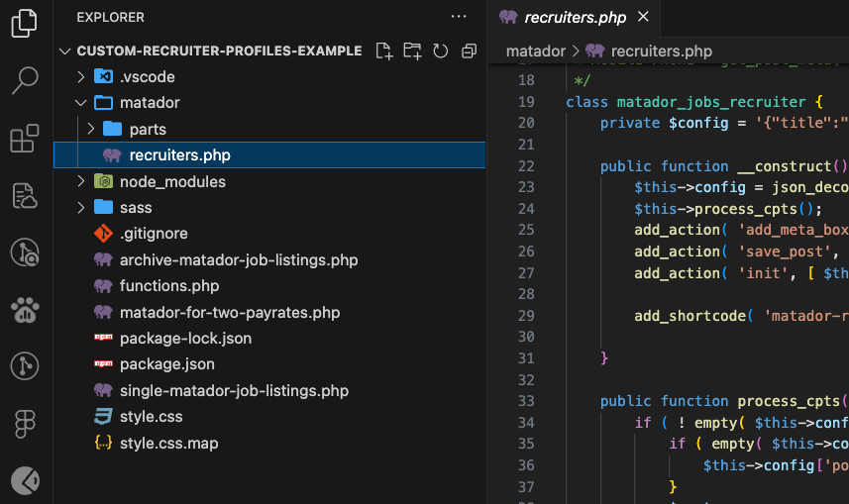This screenshot has height=504, width=849.
Task: Open the .gitignore file
Action: click(x=154, y=234)
